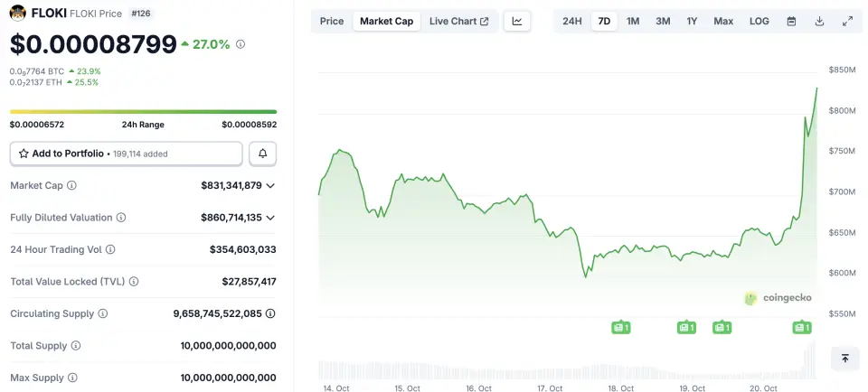868x392 pixels.
Task: Select the Market Cap tab
Action: tap(387, 21)
